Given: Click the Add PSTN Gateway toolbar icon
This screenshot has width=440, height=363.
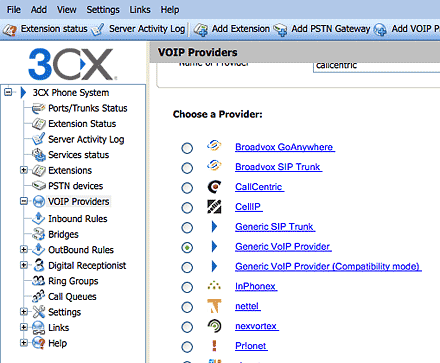Looking at the screenshot, I should (x=280, y=29).
